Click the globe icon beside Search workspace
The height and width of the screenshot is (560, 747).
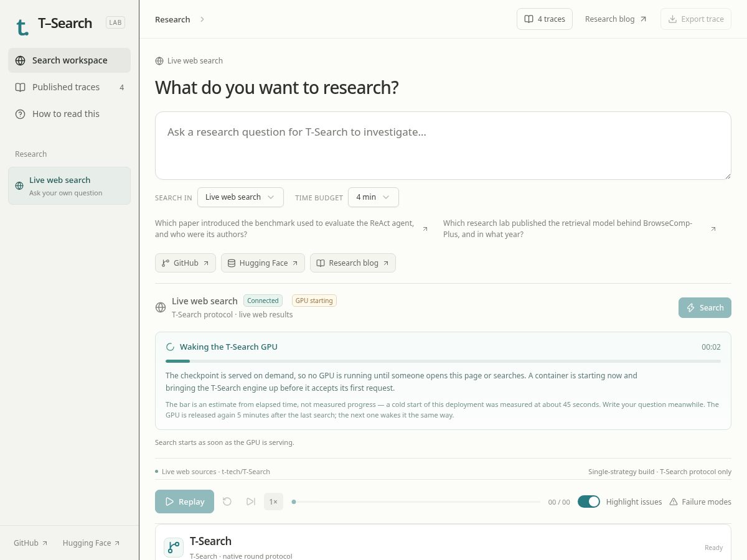21,60
